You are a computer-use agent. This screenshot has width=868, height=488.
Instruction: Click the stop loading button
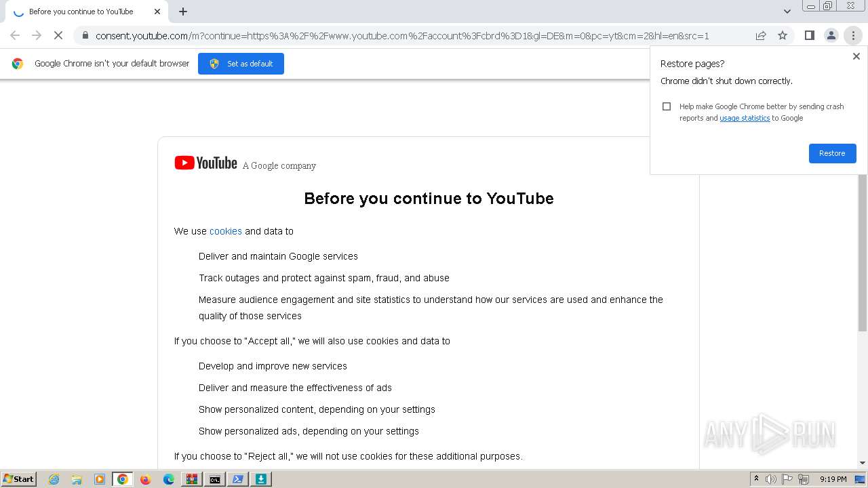click(58, 35)
